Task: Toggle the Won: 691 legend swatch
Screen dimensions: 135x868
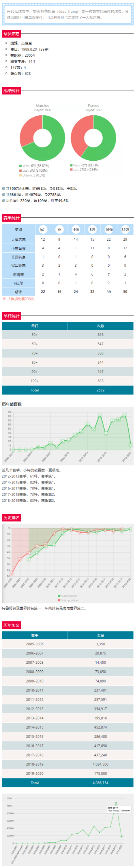Action: click(x=20, y=166)
